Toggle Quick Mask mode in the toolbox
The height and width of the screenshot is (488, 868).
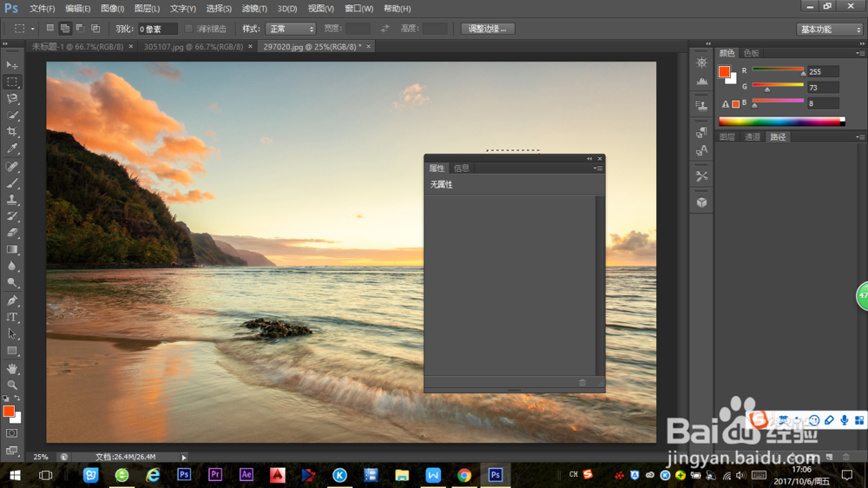(11, 433)
